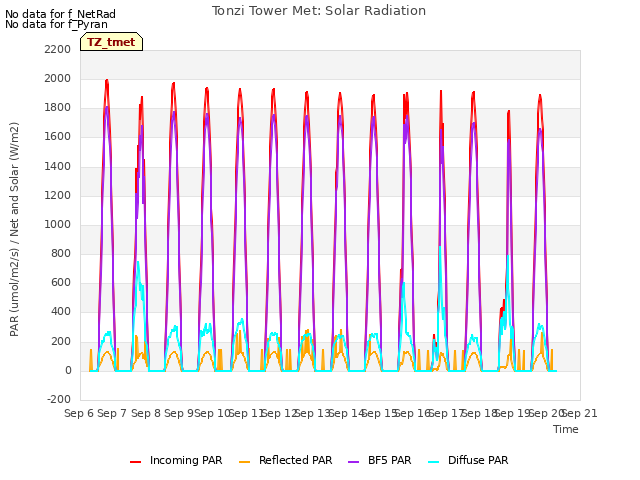Screen dimensions: 640x480
Task: Click the y-axis tick value 1800
Action: click(x=58, y=108)
